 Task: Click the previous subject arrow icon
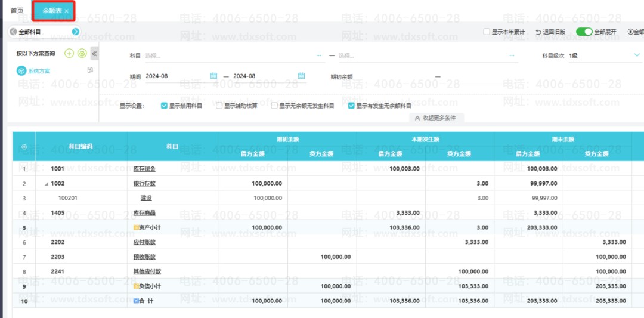(x=13, y=32)
